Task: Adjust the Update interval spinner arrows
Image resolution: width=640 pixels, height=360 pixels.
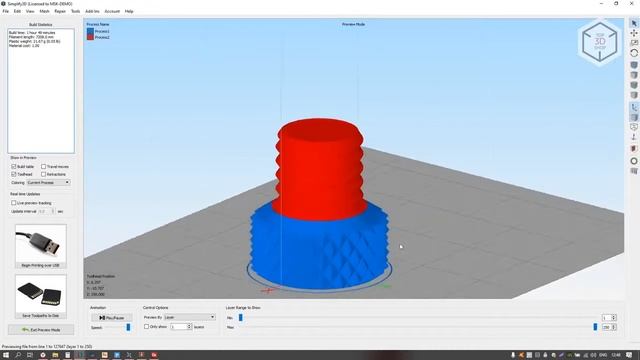Action: coord(52,211)
